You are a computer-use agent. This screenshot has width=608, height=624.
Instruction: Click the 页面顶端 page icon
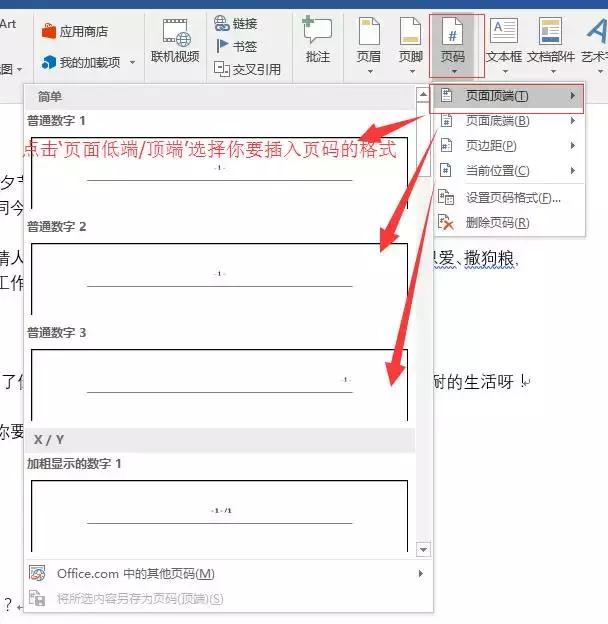(446, 96)
